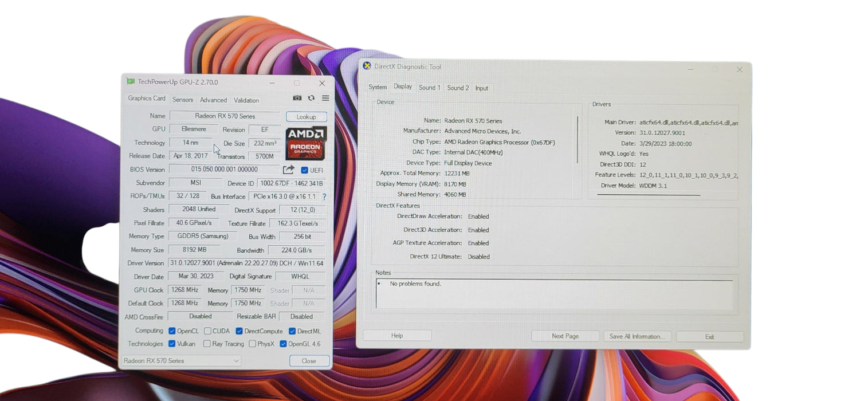The image size is (868, 401).
Task: Open the Sound 1 tab
Action: (430, 88)
